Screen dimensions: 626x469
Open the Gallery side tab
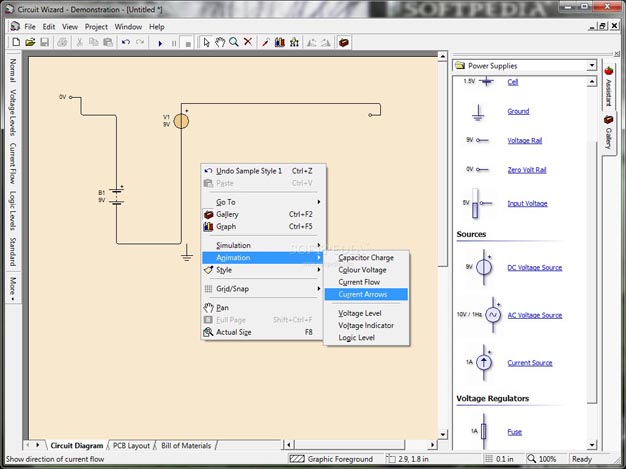[x=608, y=133]
